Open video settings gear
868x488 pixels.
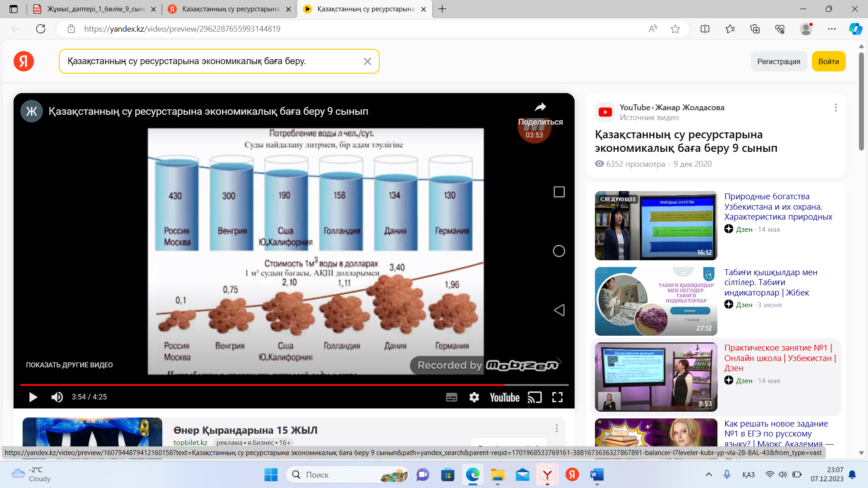[x=474, y=397]
